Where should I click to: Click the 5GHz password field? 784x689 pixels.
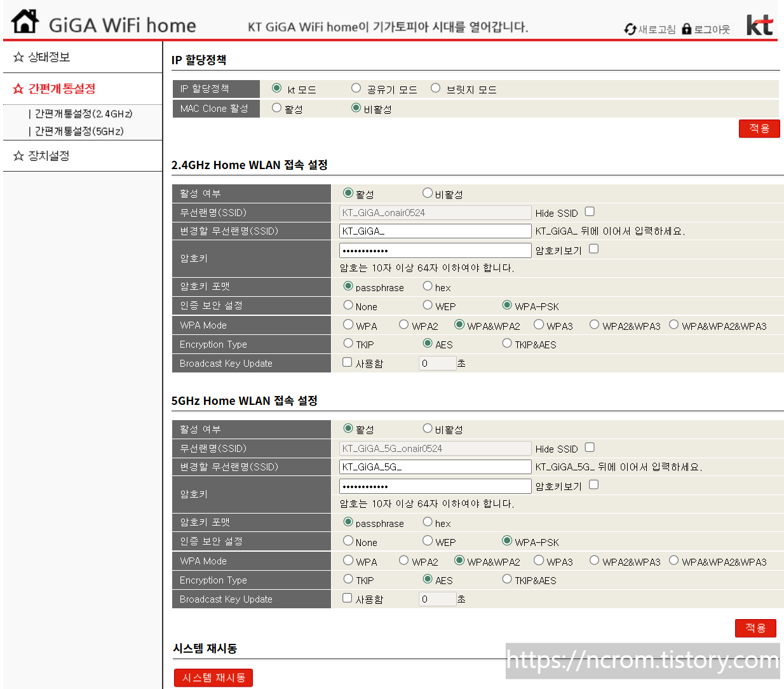tap(435, 486)
